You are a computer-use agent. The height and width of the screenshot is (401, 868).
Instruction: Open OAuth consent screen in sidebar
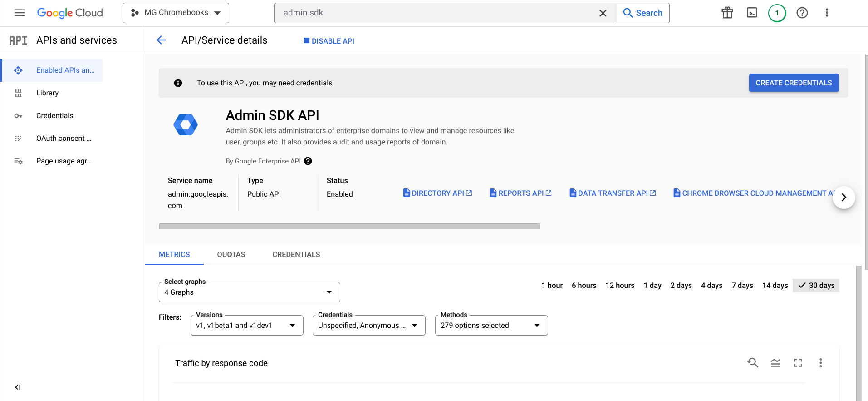pos(64,139)
